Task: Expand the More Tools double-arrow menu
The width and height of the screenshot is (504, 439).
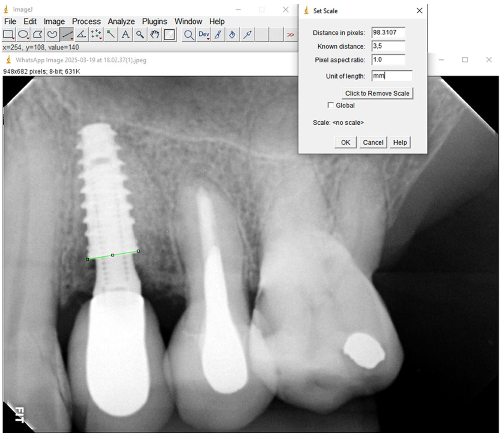Action: coord(291,35)
